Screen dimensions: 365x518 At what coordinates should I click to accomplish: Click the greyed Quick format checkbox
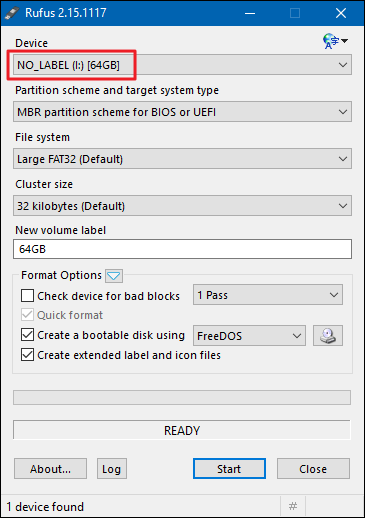[x=27, y=315]
